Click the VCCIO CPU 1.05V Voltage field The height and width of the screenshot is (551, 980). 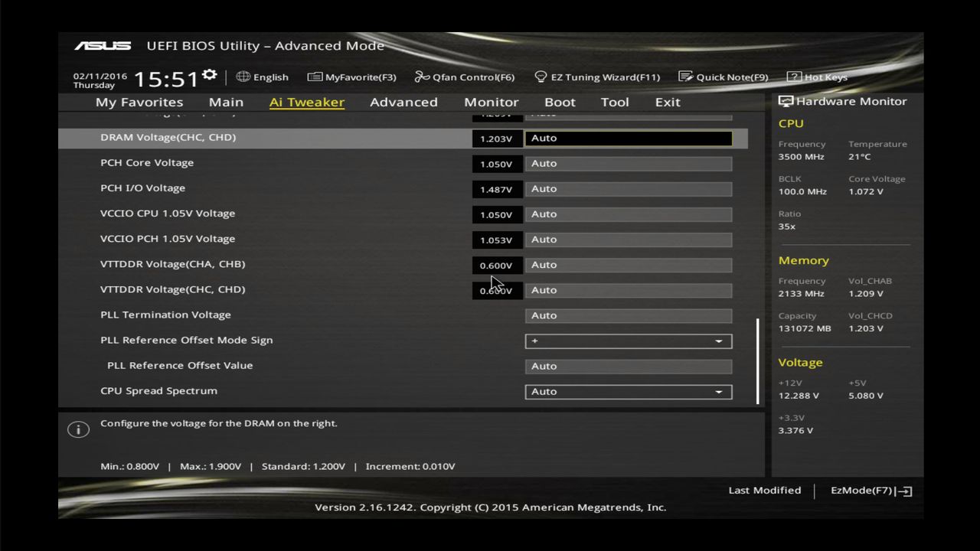click(x=629, y=214)
